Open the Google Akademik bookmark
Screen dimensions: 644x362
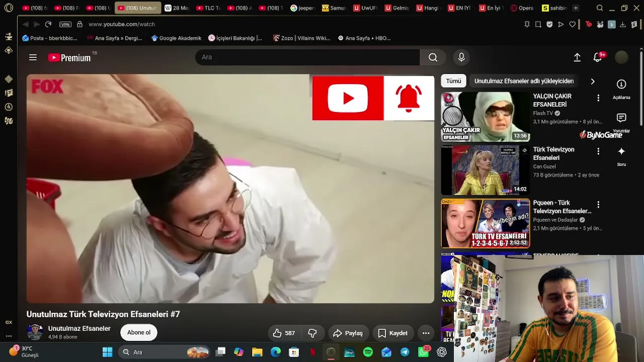point(176,38)
